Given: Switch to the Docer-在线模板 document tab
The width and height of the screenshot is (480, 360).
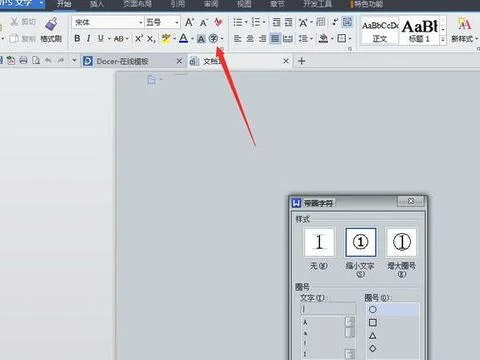Looking at the screenshot, I should coord(133,61).
